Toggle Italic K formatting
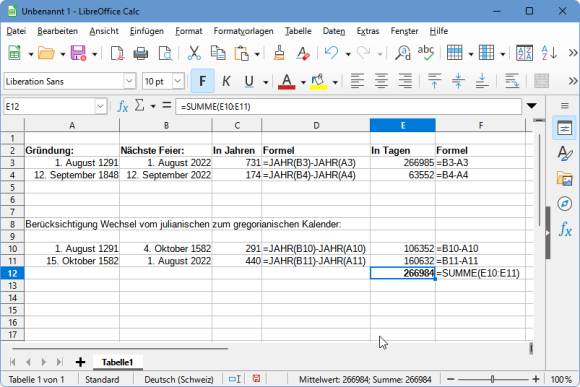The width and height of the screenshot is (580, 387). [226, 81]
